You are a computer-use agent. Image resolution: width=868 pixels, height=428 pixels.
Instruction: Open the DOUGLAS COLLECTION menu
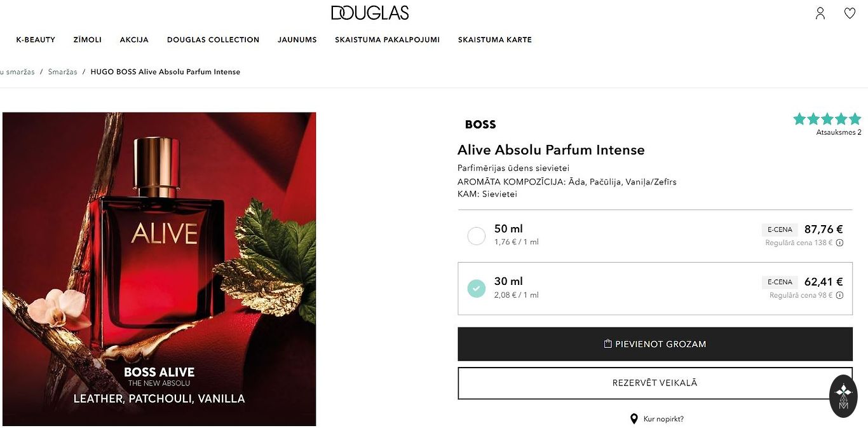point(213,39)
